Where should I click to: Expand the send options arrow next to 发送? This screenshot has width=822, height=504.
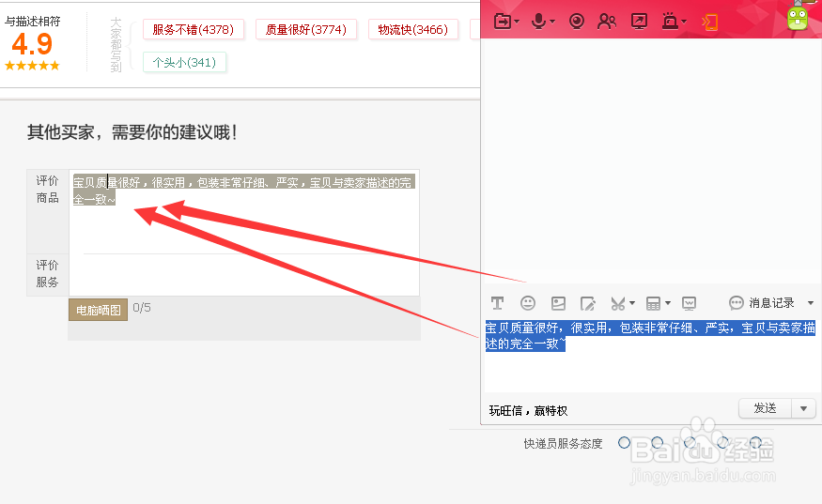click(x=803, y=408)
